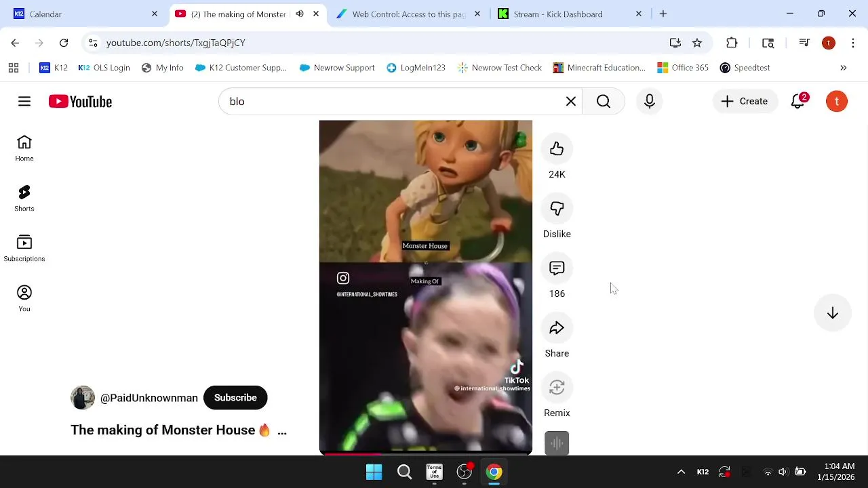
Task: Switch to the Web Control tab
Action: [409, 14]
